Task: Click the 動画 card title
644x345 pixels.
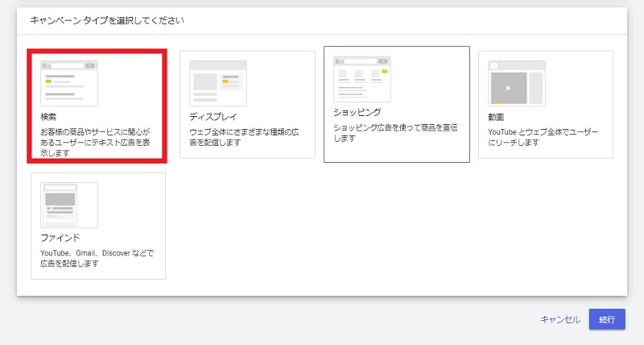Action: [496, 117]
